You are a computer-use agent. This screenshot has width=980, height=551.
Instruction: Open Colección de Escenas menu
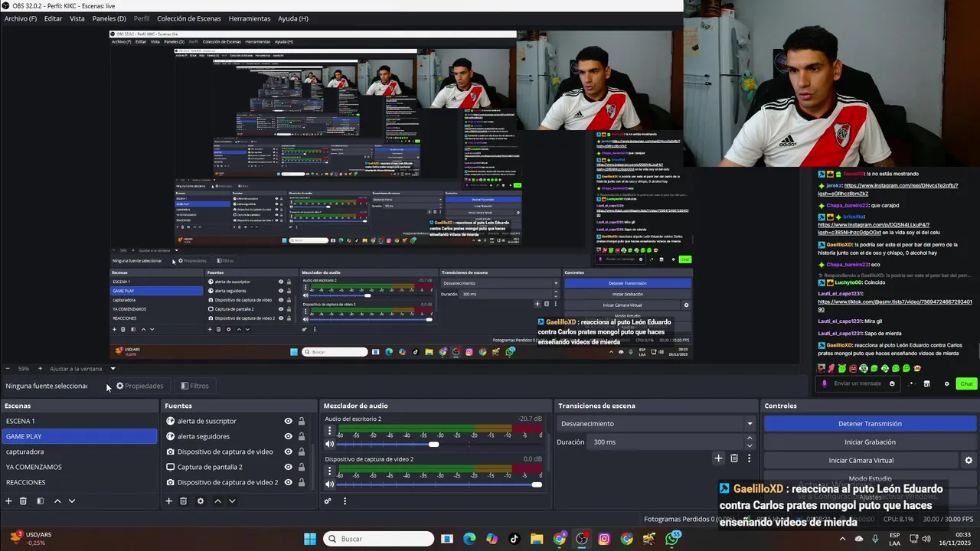coord(189,18)
